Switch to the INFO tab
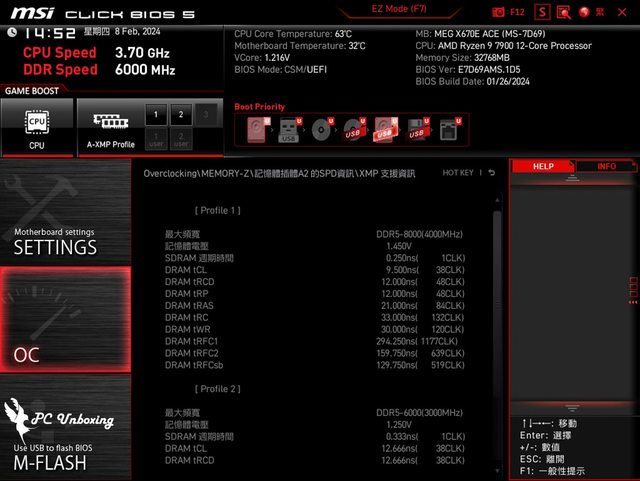The width and height of the screenshot is (640, 481). 606,167
